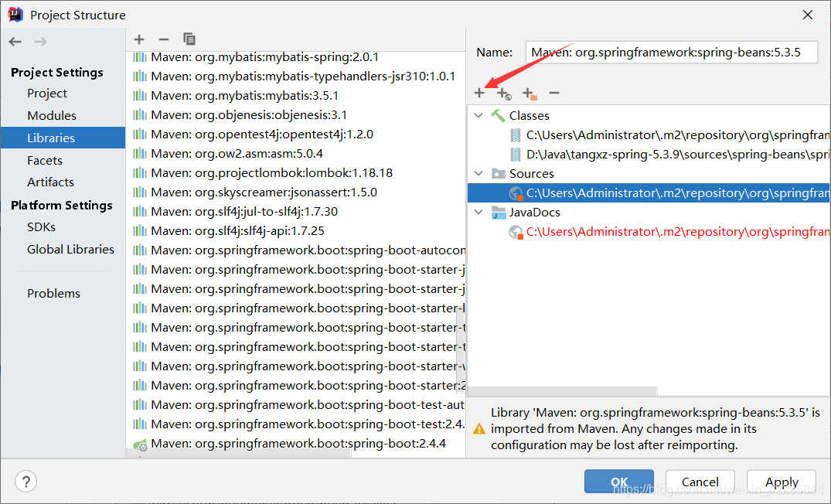Select slf4j-api:1.7.25 library
The height and width of the screenshot is (504, 831).
(296, 231)
